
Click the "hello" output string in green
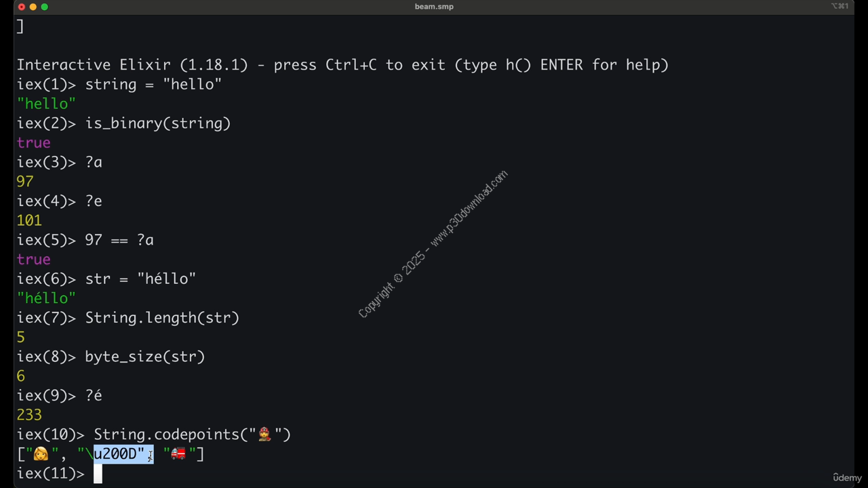(x=46, y=104)
